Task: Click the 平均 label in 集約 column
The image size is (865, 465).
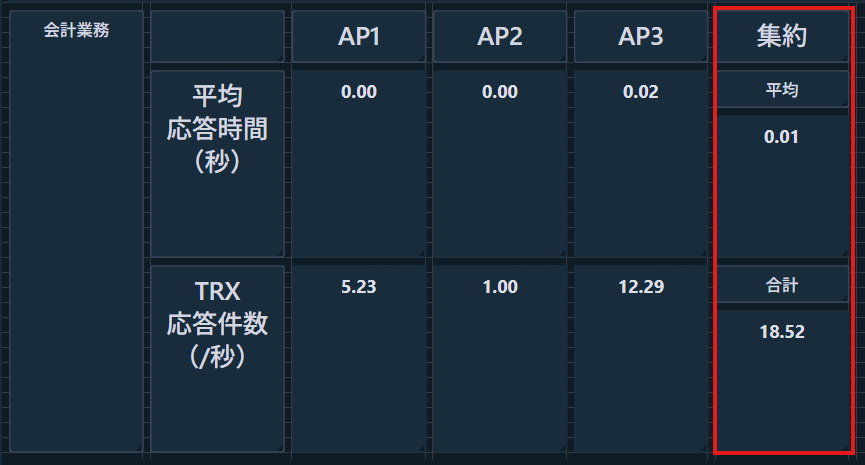Action: (x=781, y=90)
